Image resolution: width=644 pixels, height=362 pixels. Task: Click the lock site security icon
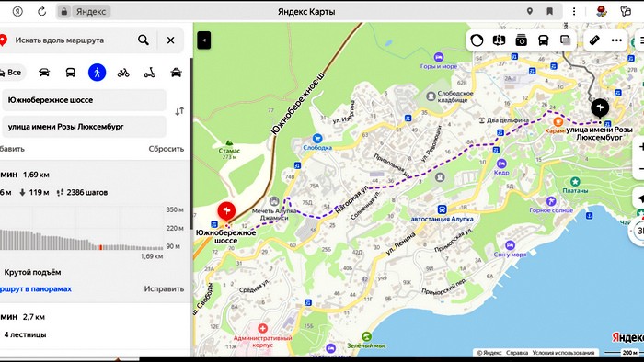(64, 11)
